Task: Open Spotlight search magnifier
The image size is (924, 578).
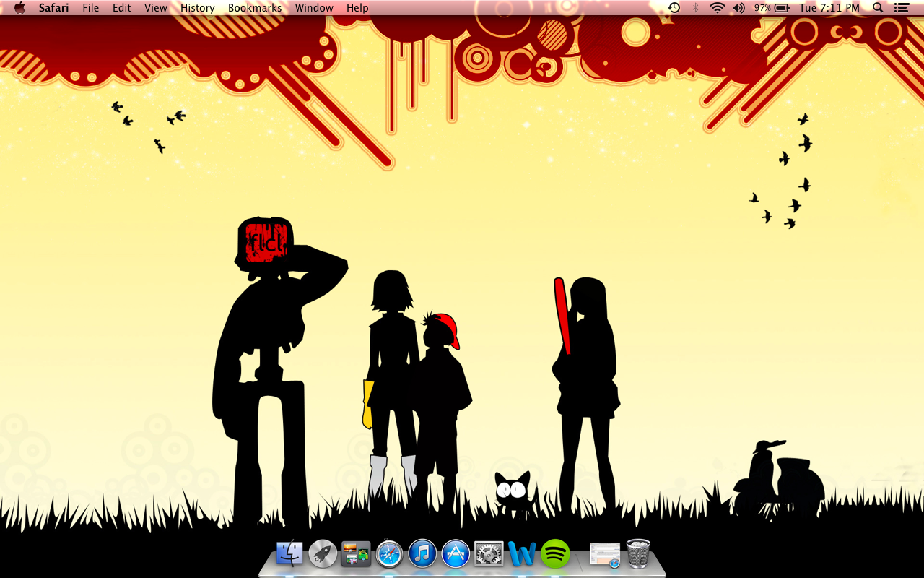Action: [878, 8]
